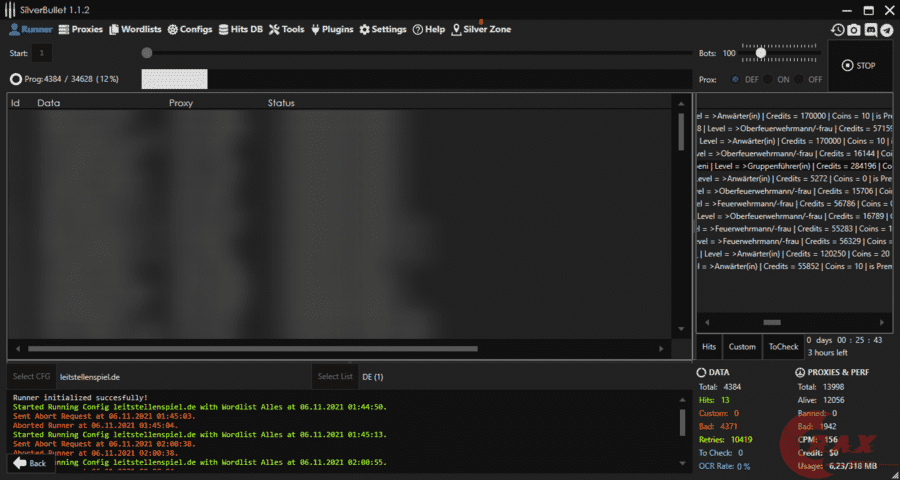Click the Select List button

click(x=335, y=377)
